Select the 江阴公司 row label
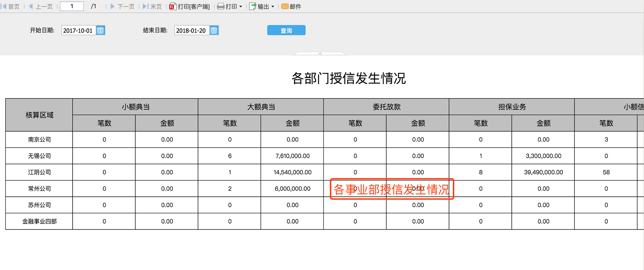The image size is (644, 270). coord(39,172)
